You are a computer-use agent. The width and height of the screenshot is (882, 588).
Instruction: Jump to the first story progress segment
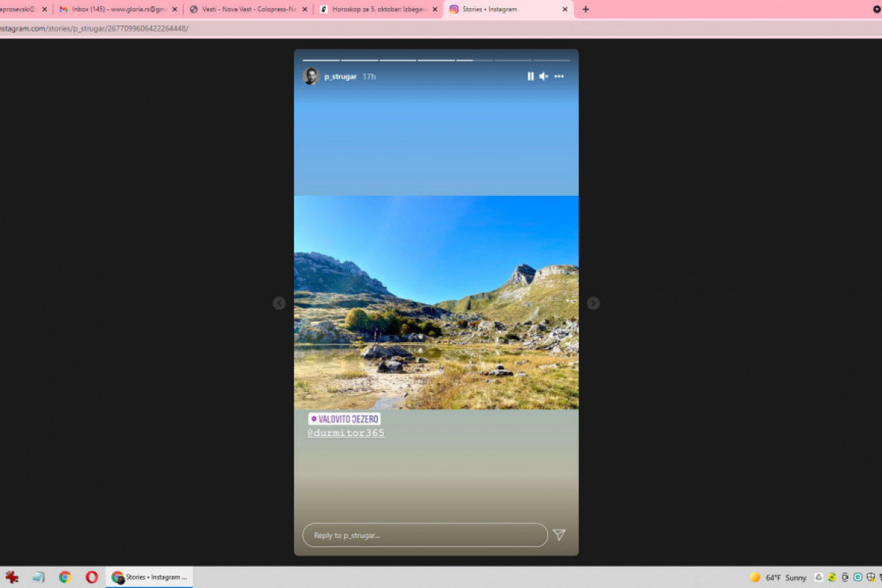pos(321,60)
